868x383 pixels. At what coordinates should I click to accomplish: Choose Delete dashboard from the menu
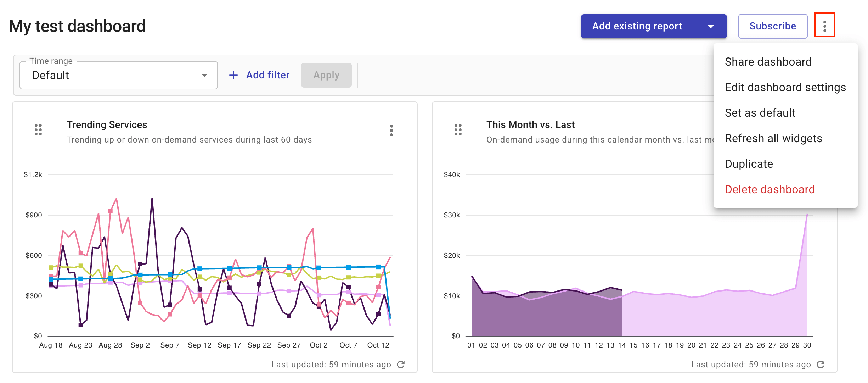[x=770, y=189]
